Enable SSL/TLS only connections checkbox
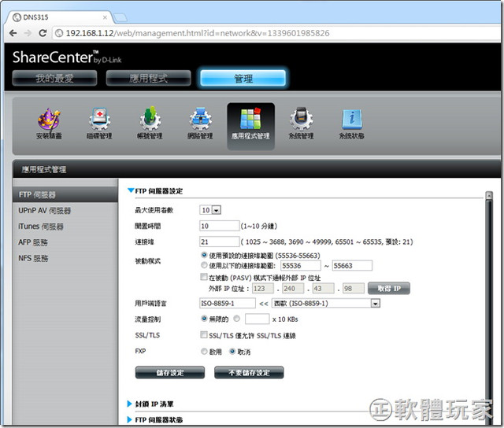 pyautogui.click(x=204, y=335)
